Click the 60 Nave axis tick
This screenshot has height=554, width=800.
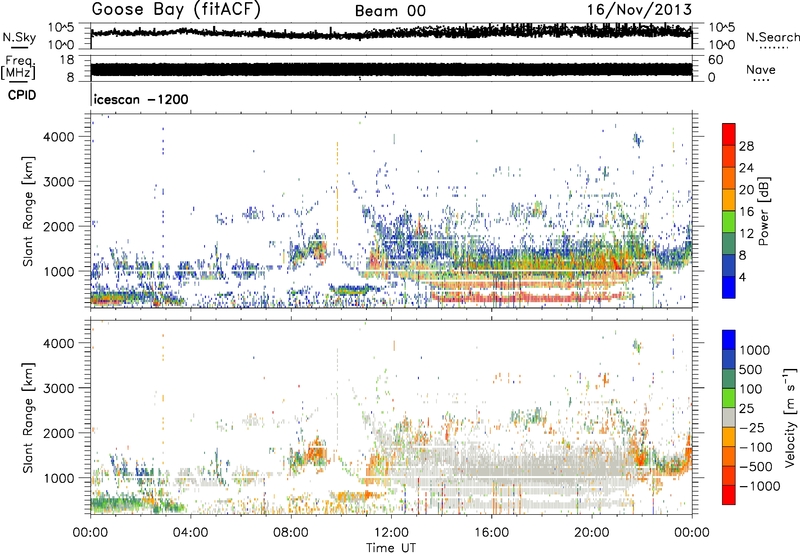[716, 60]
